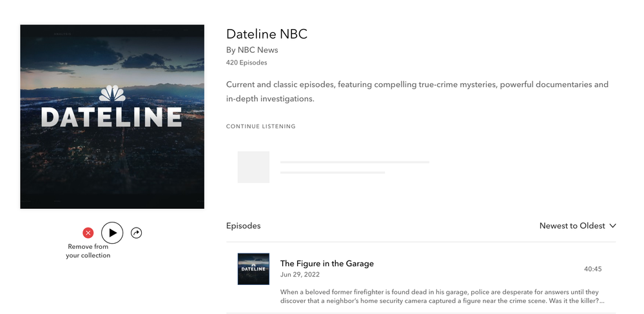Image resolution: width=644 pixels, height=314 pixels.
Task: Click the loading placeholder bar in Continue Listening
Action: (354, 162)
